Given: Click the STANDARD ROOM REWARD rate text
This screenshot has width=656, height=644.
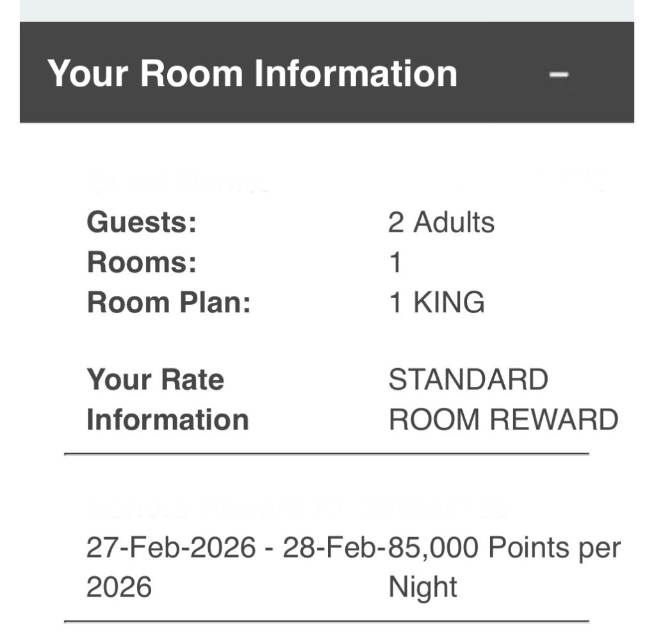Looking at the screenshot, I should 503,399.
